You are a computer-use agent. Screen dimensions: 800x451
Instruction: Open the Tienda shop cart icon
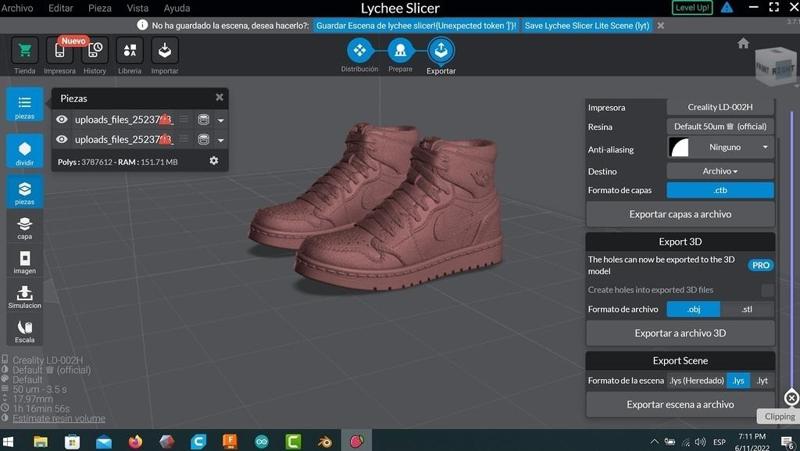tap(25, 51)
